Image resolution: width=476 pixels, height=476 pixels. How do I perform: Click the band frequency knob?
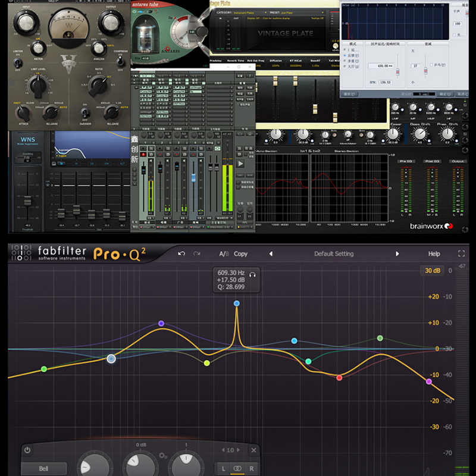point(93,465)
